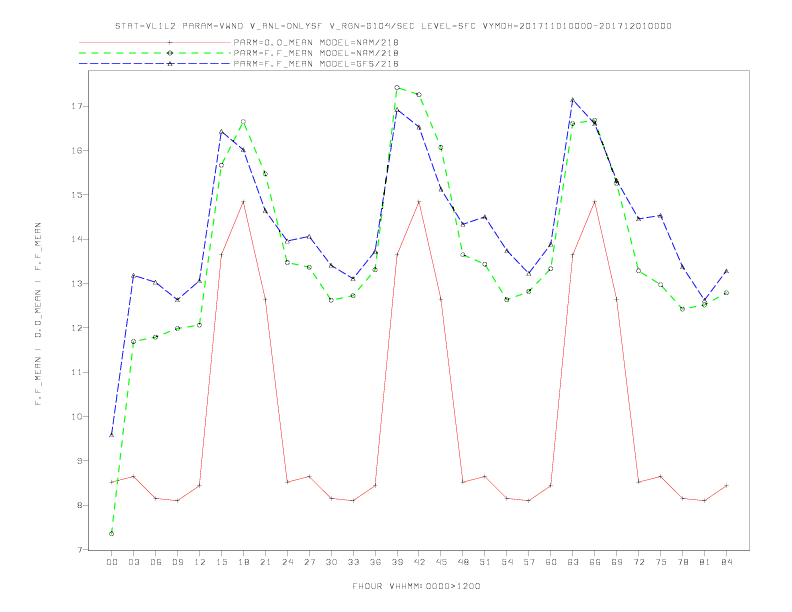
Task: Click x-axis tick label 06
Action: (156, 562)
